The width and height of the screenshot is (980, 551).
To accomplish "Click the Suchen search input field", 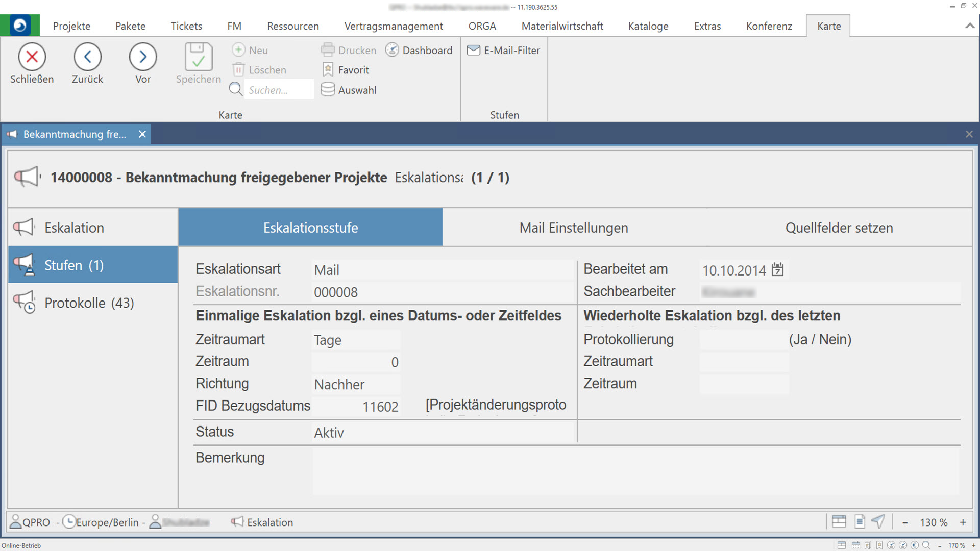I will 278,90.
